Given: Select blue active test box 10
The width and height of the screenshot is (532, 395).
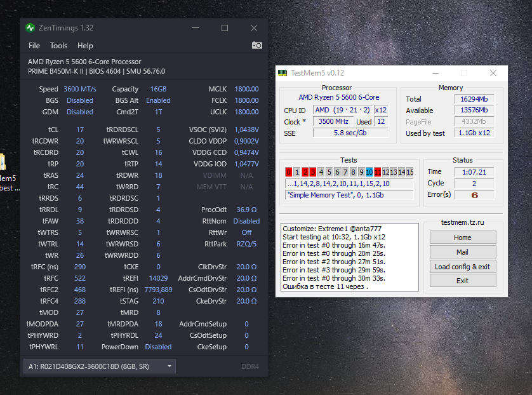Looking at the screenshot, I should (369, 172).
